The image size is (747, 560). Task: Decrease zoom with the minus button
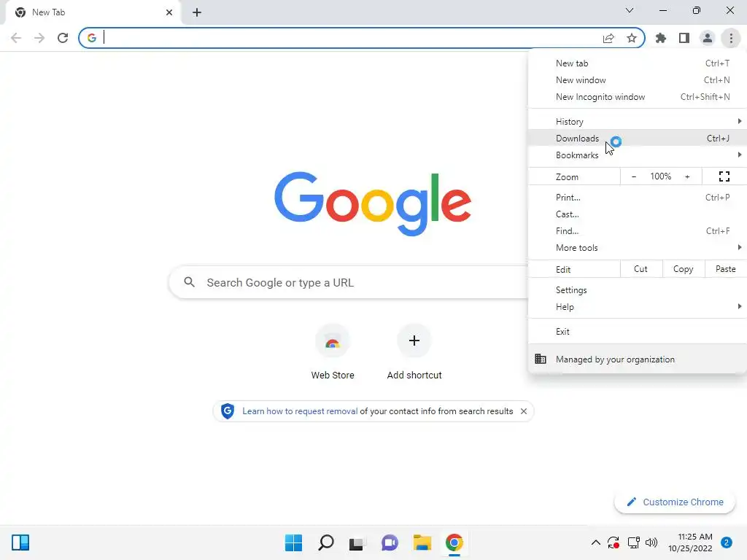click(634, 176)
